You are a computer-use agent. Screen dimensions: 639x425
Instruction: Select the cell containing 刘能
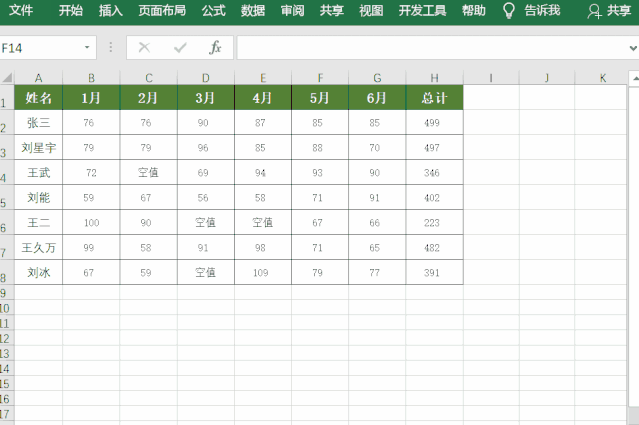pos(38,197)
